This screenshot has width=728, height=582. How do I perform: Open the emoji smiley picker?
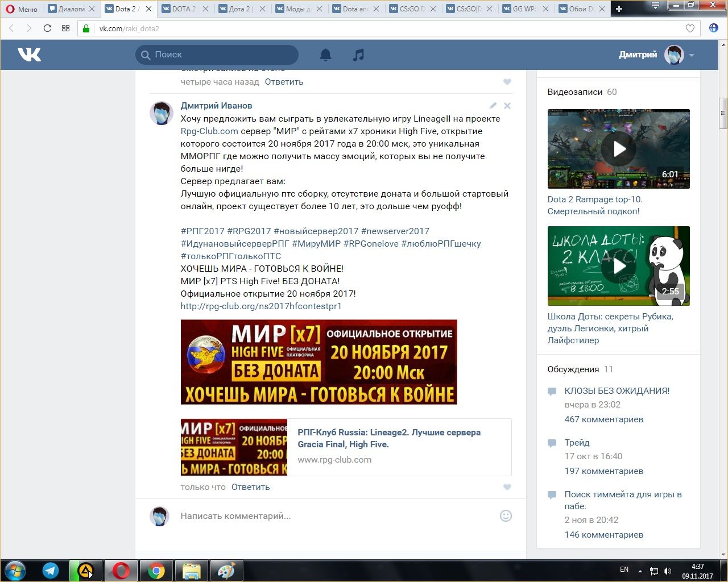tap(506, 516)
